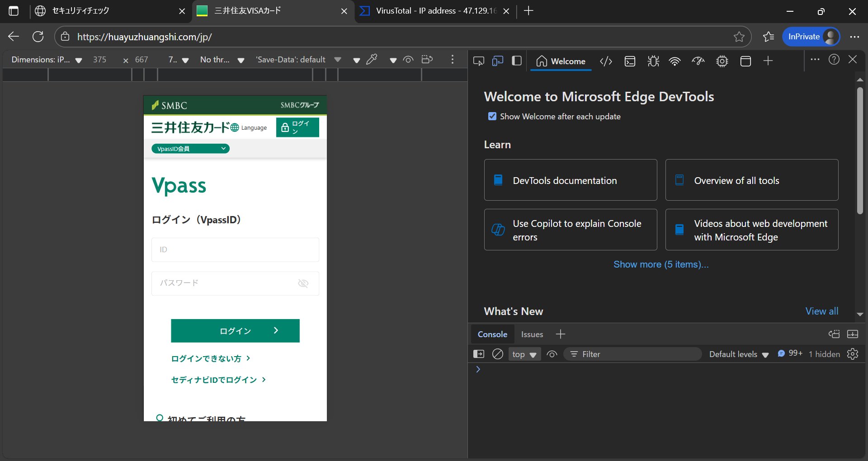Open セディナビIDでログイン link
Image resolution: width=868 pixels, height=461 pixels.
[x=219, y=380]
